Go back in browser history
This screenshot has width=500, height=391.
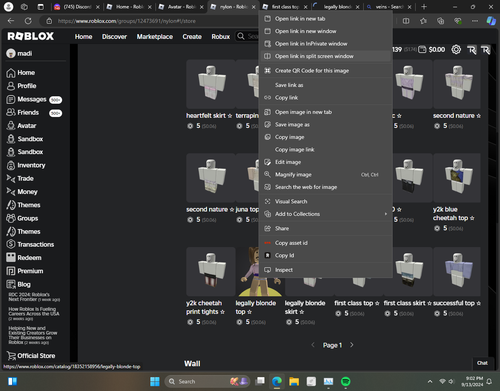(11, 21)
